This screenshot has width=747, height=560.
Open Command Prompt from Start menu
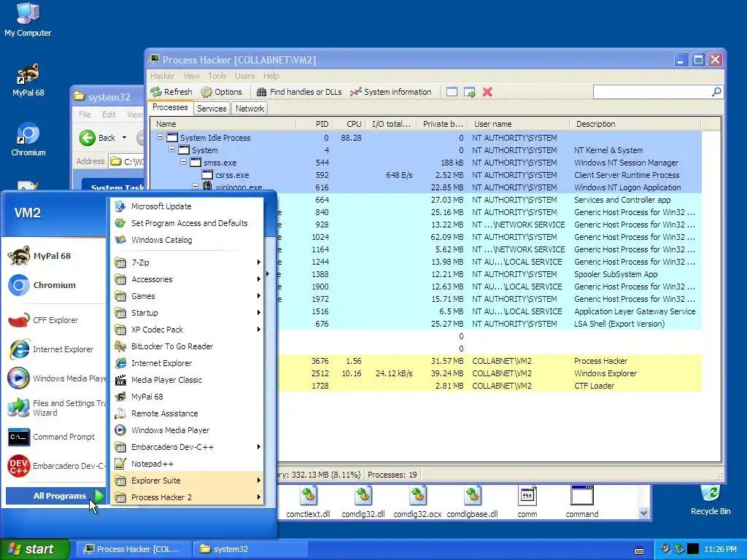(x=55, y=437)
